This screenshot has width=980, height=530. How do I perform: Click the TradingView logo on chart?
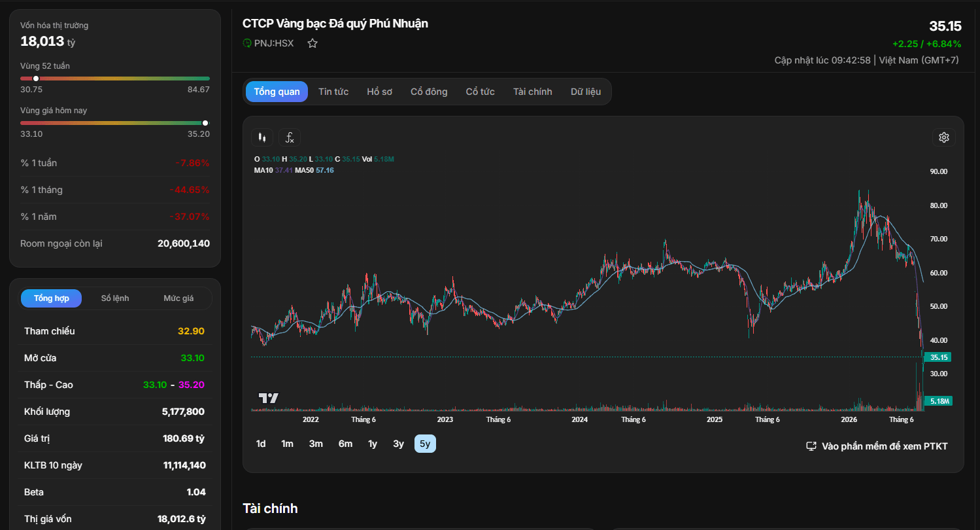click(x=268, y=398)
